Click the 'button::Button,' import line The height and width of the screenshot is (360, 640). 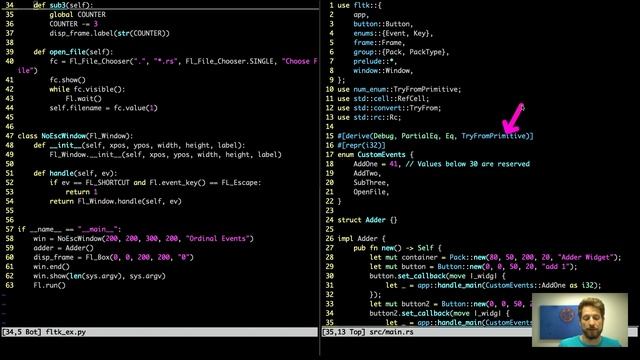383,24
